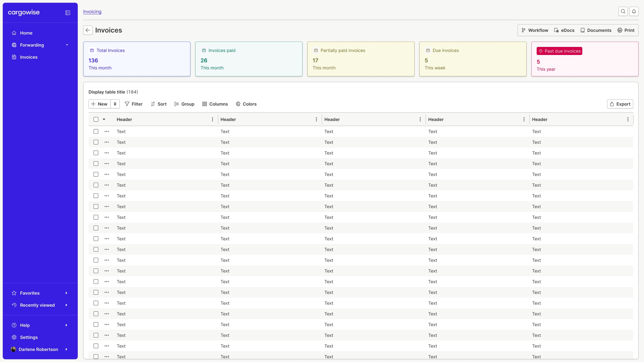Tick the checkbox of the fourth table row
This screenshot has width=644, height=362.
[x=96, y=164]
